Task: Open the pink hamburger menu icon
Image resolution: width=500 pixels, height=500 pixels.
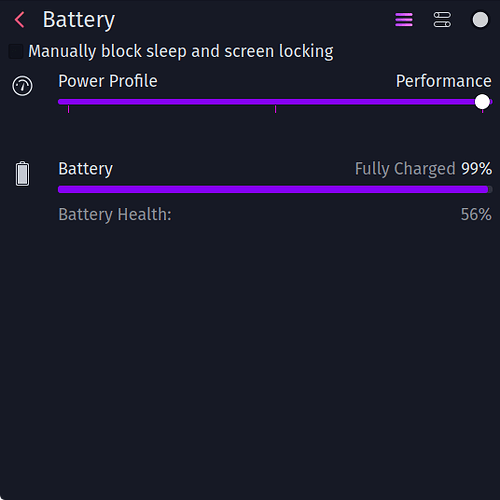Action: (x=404, y=20)
